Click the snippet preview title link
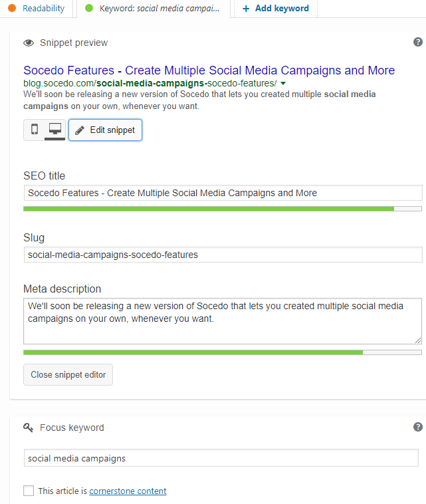 coord(209,70)
